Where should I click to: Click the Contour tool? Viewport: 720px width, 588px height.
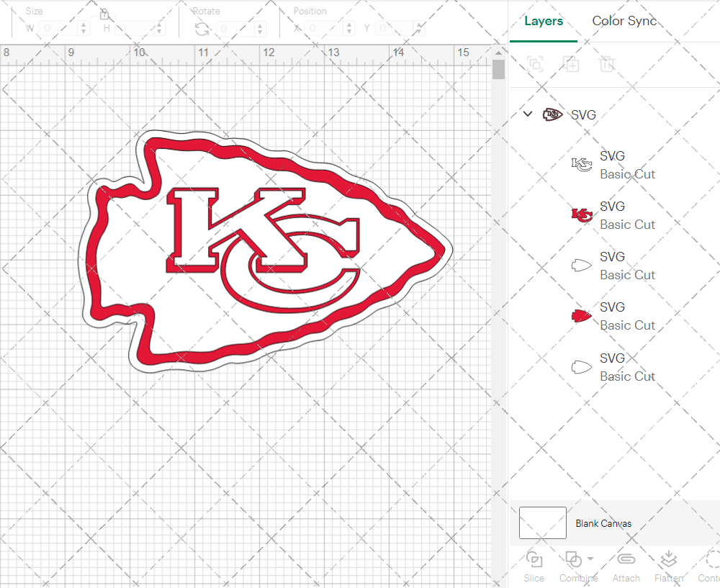pyautogui.click(x=710, y=566)
